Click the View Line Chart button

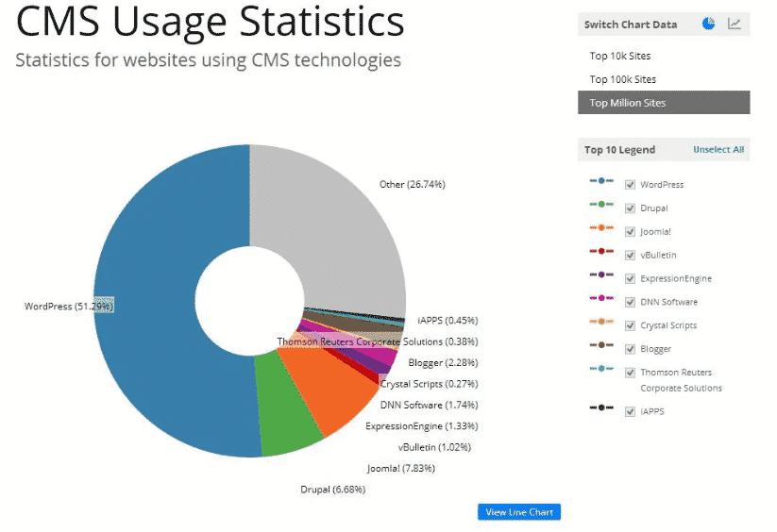(x=519, y=512)
